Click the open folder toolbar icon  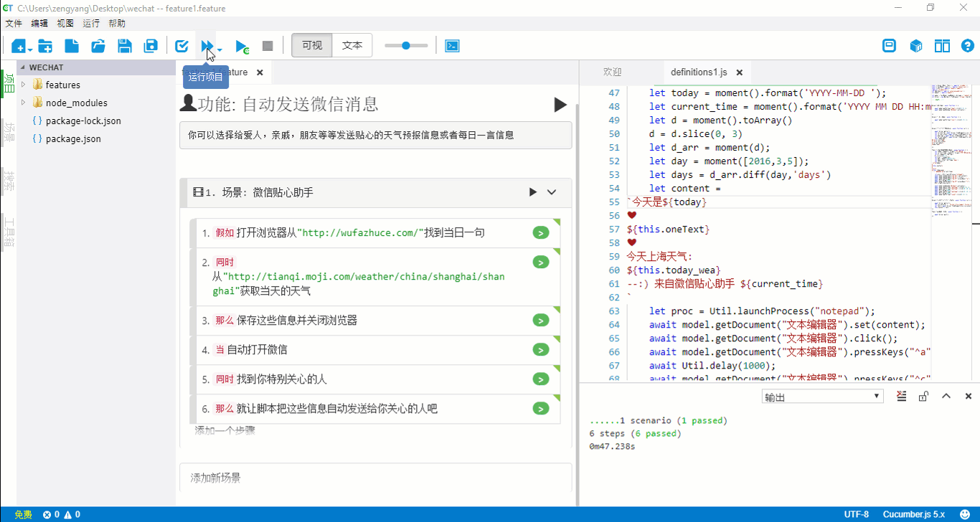98,46
